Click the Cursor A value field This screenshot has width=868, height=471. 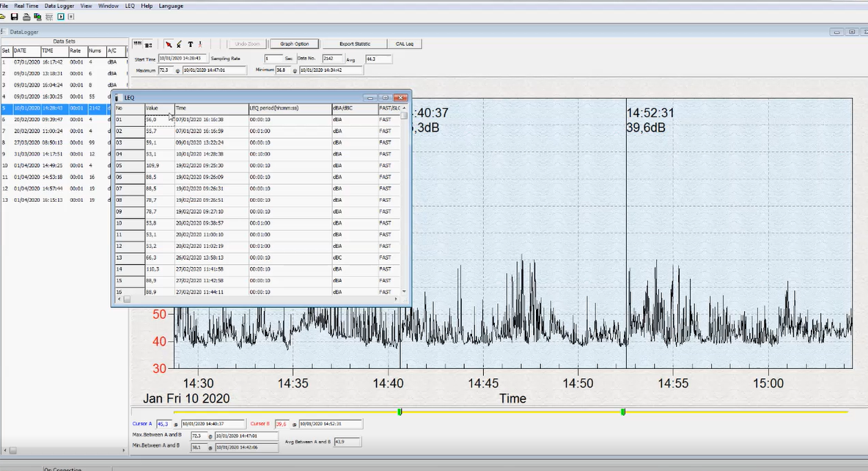[163, 424]
